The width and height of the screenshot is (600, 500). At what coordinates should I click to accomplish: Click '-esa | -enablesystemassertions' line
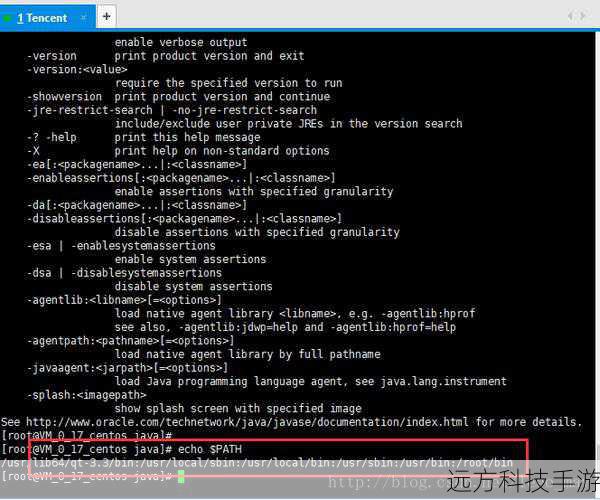click(x=121, y=246)
